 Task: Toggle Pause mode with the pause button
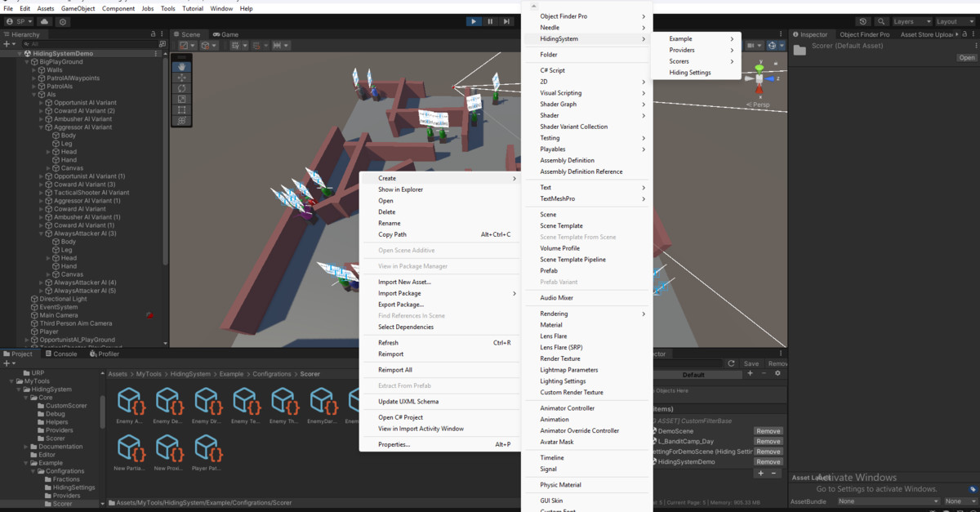[x=489, y=21]
